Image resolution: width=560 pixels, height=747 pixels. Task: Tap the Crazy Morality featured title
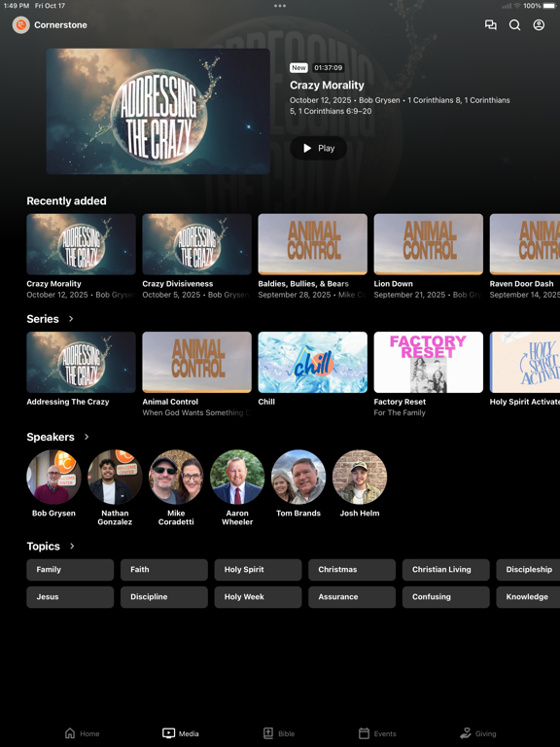pyautogui.click(x=327, y=86)
